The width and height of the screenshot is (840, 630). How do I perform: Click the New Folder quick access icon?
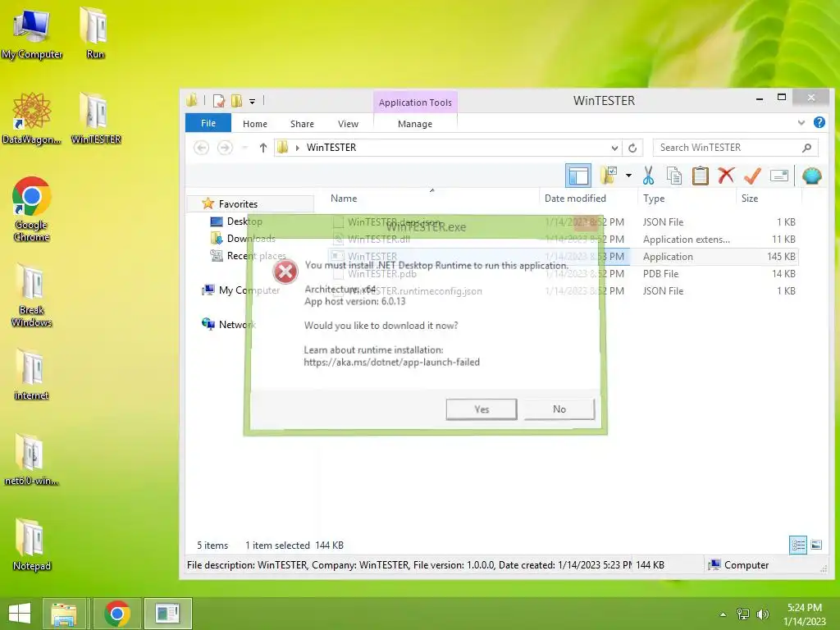pos(236,101)
